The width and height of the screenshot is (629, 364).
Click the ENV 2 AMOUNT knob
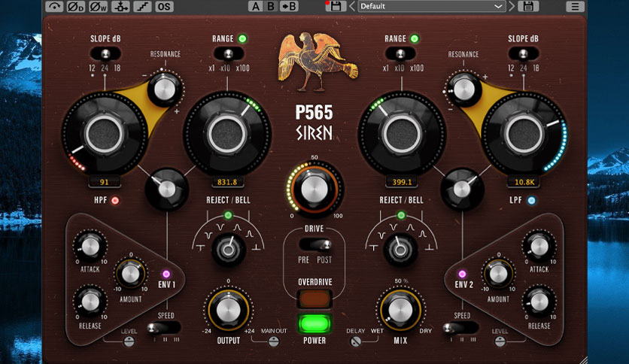498,275
